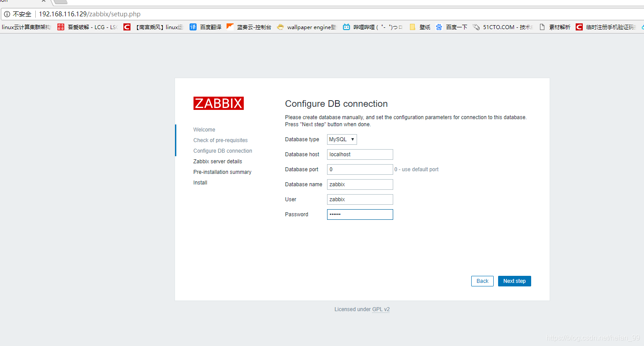Select Check of pre-requisites step

[x=220, y=140]
